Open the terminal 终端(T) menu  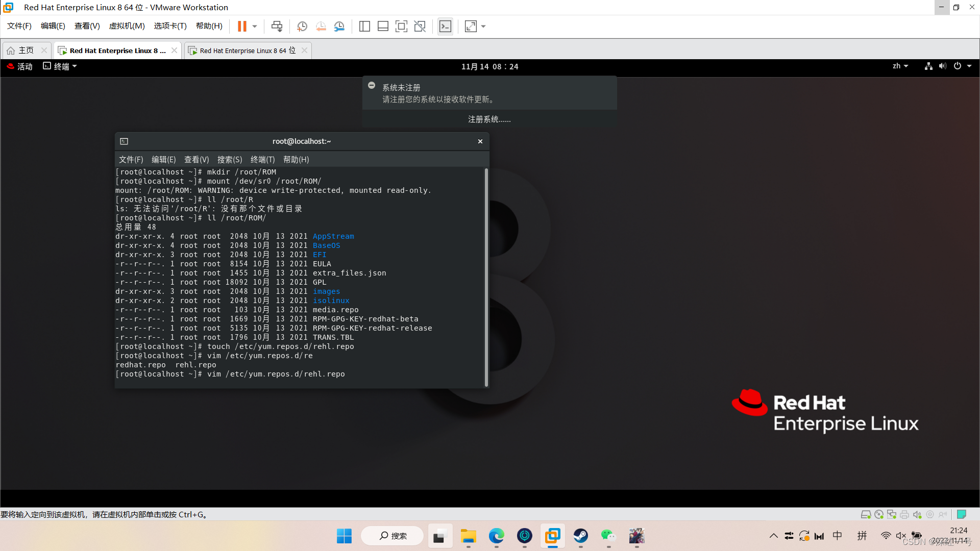point(262,160)
